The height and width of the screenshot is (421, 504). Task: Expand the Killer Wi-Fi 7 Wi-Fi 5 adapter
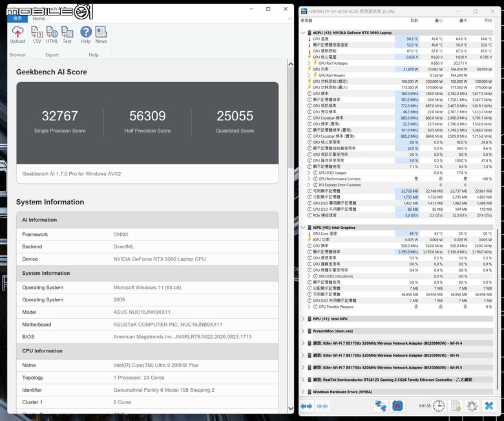303,367
